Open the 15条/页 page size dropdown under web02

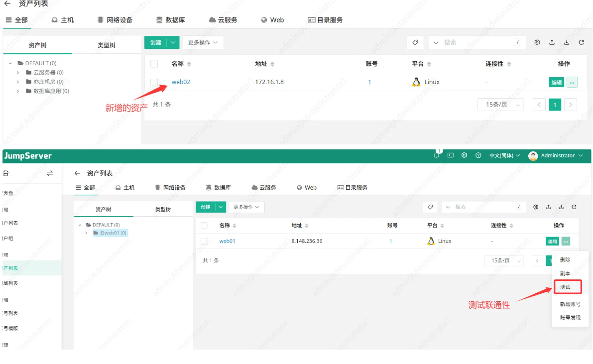coord(500,105)
